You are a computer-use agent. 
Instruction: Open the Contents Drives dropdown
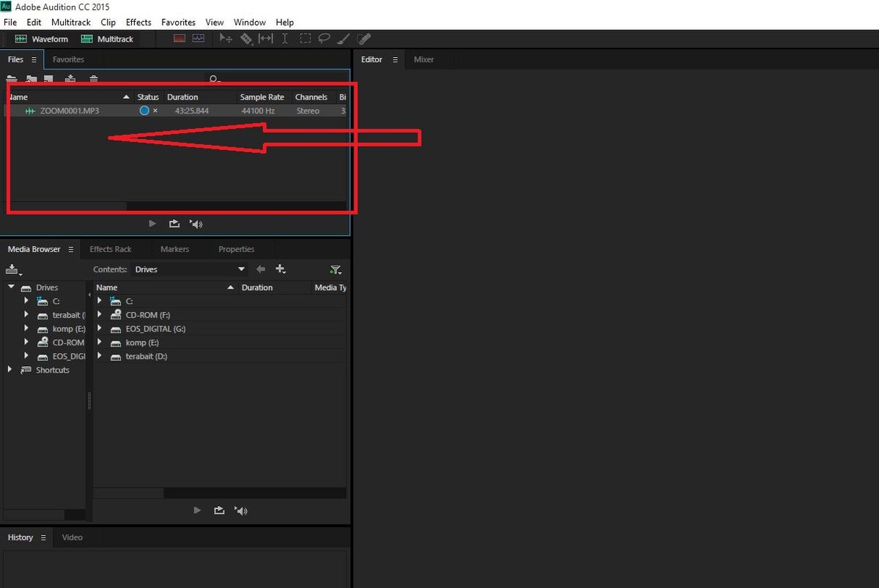[x=189, y=269]
